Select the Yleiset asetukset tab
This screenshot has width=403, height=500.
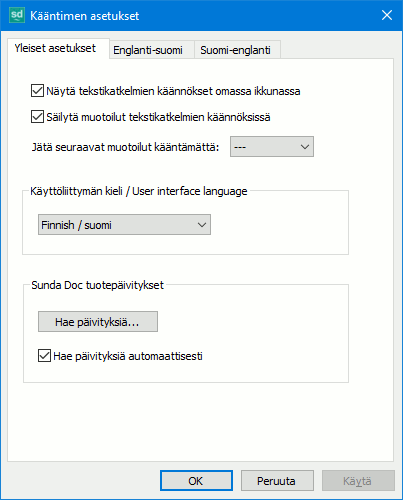(x=55, y=48)
